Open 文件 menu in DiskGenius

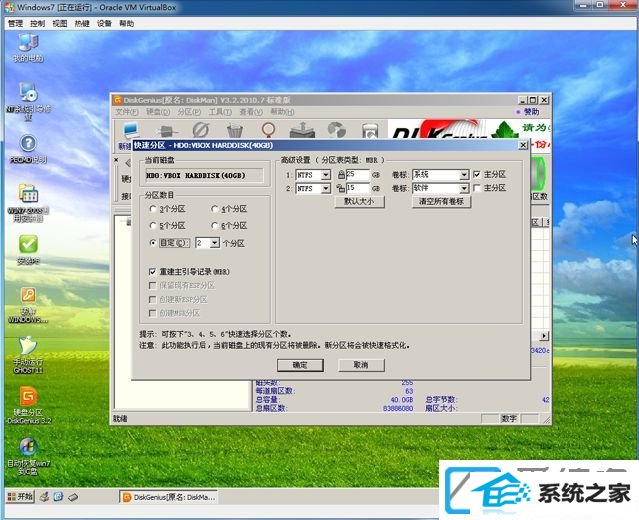[127, 112]
